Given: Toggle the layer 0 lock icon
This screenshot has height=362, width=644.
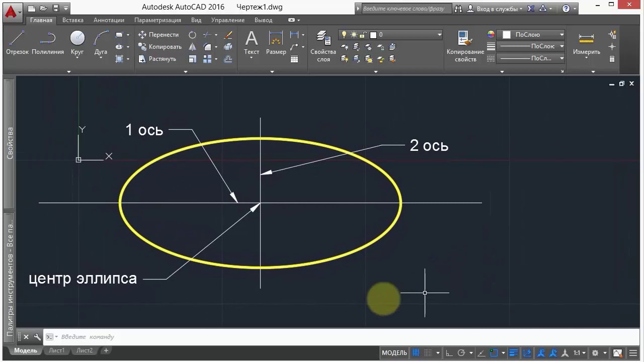Looking at the screenshot, I should pos(363,35).
